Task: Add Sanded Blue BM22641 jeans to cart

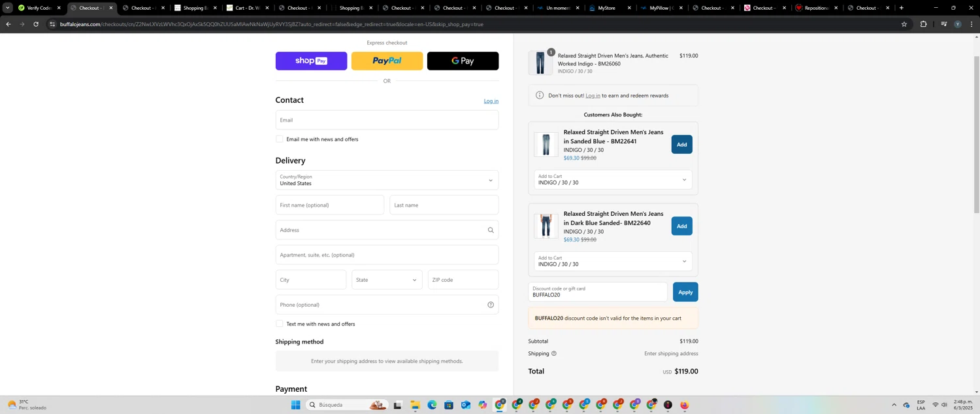Action: click(x=681, y=145)
